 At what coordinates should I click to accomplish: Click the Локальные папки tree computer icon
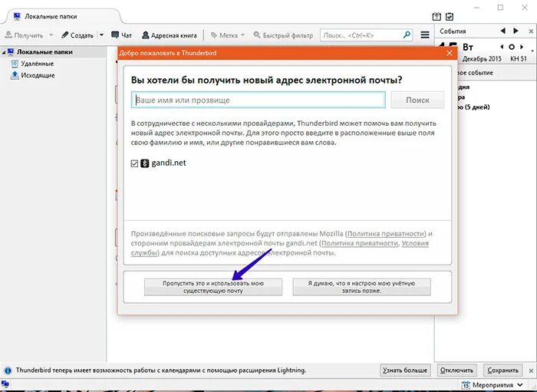11,52
